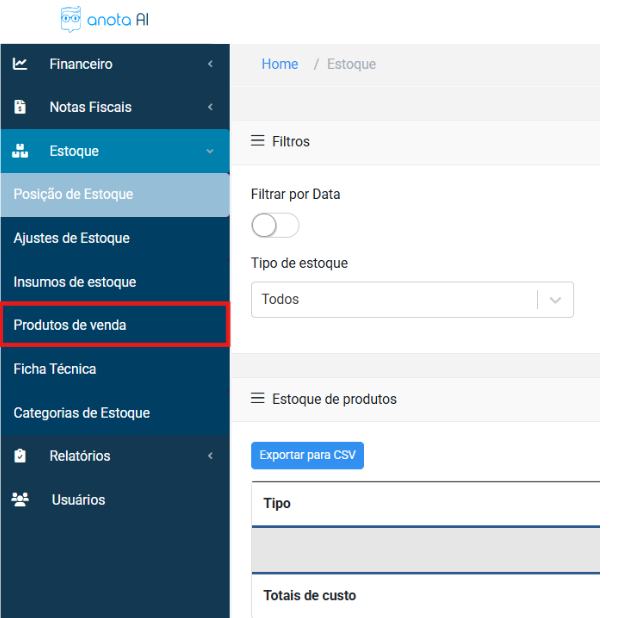Go to Usuários section
Screen dimensions: 625x618
[115, 499]
